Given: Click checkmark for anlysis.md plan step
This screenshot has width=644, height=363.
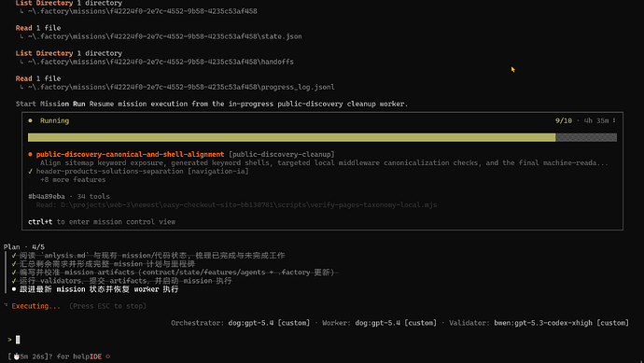Looking at the screenshot, I should [14, 256].
